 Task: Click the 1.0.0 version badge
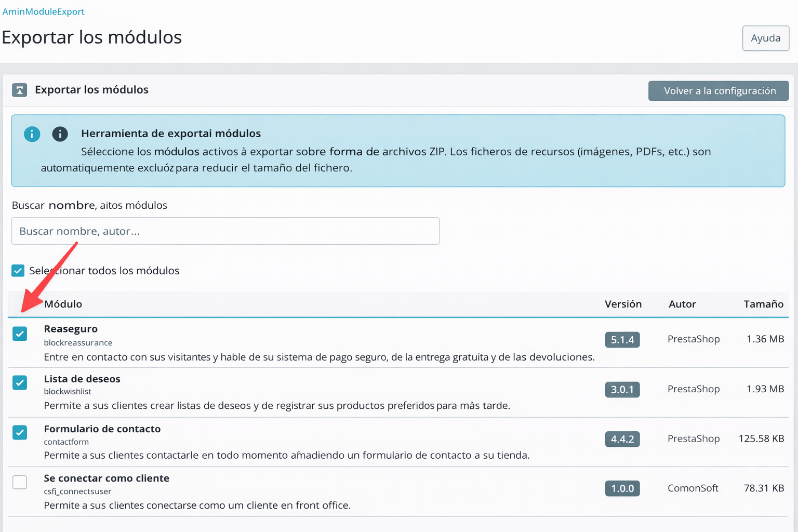pos(622,488)
